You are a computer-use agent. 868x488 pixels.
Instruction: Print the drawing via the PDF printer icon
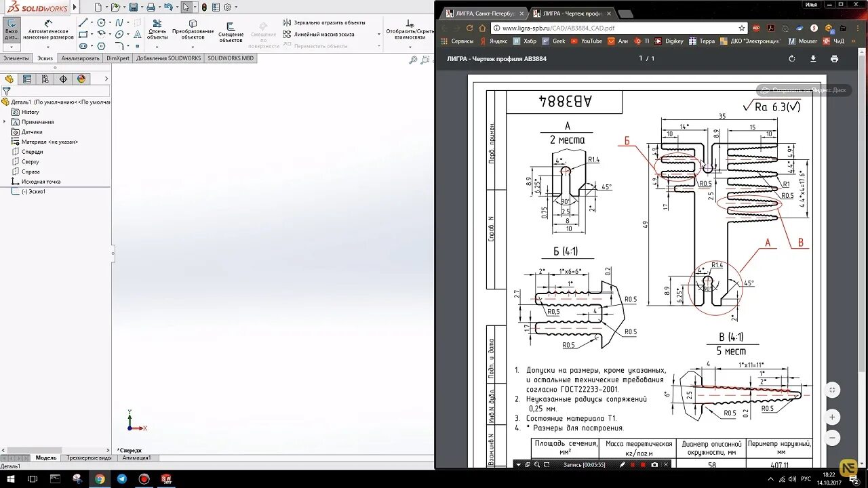coord(834,59)
